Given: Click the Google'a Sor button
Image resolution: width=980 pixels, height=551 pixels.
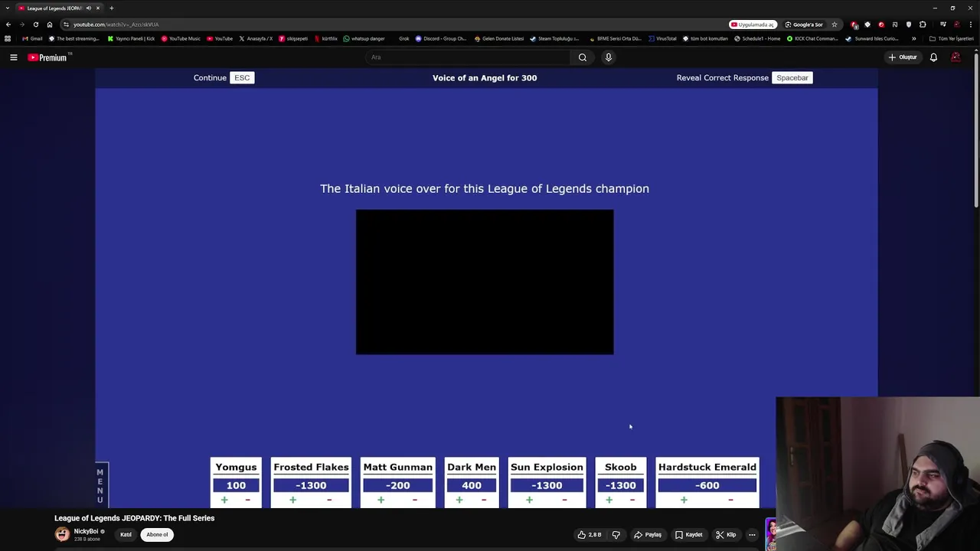Looking at the screenshot, I should [x=804, y=24].
